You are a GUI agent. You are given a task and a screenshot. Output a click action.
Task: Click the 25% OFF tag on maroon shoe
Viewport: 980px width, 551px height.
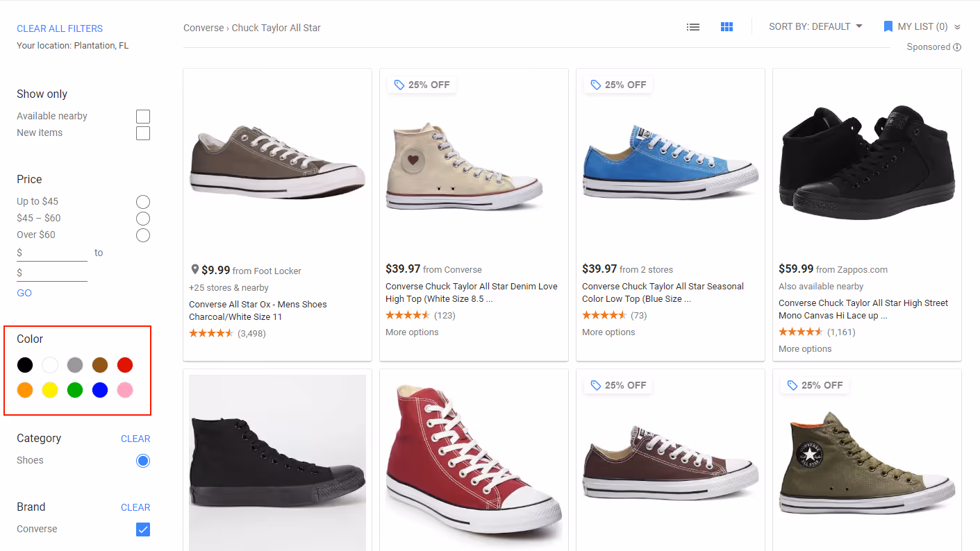tap(619, 385)
